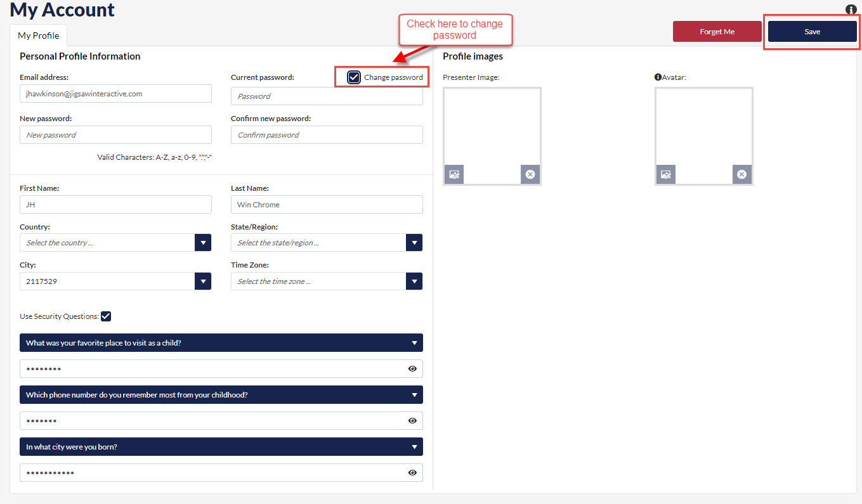Upload a new Presenter Image
Viewport: 862px width, 504px height.
tap(454, 174)
